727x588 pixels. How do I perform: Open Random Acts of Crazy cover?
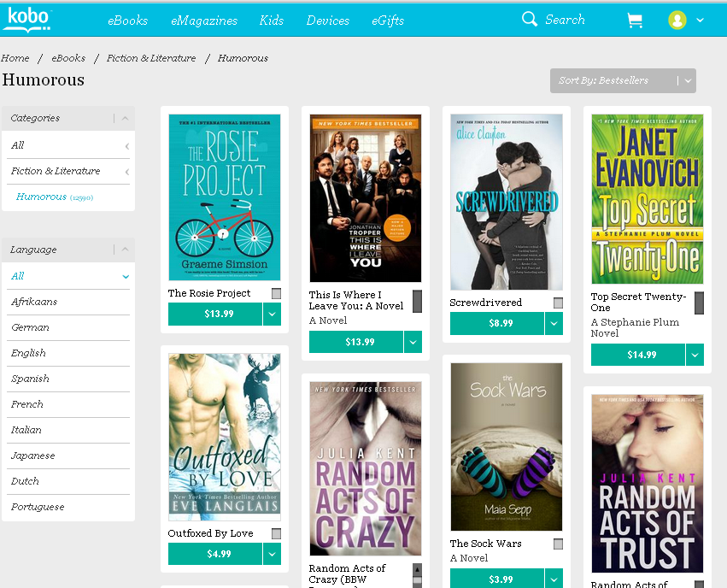pos(366,468)
